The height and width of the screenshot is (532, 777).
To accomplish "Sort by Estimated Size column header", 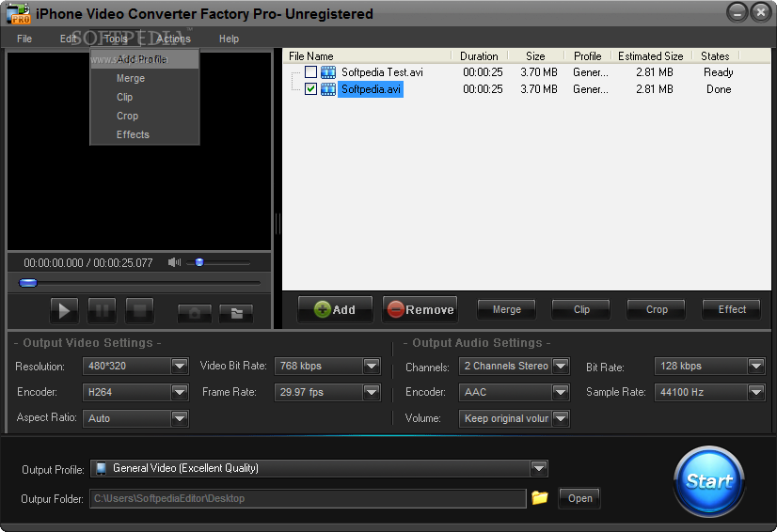I will 651,56.
